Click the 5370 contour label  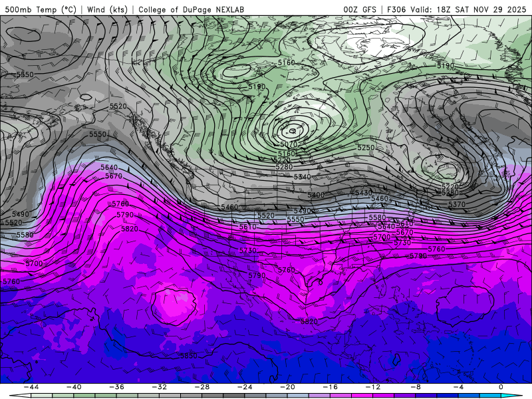tap(457, 204)
